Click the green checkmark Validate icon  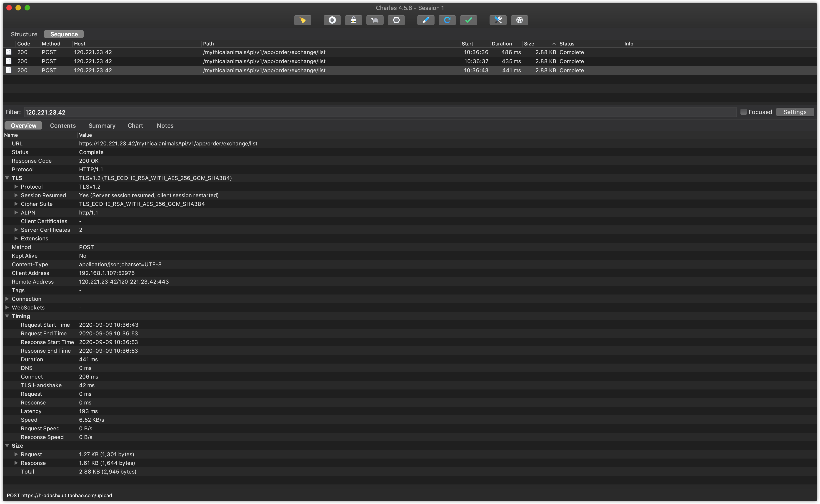pos(468,20)
